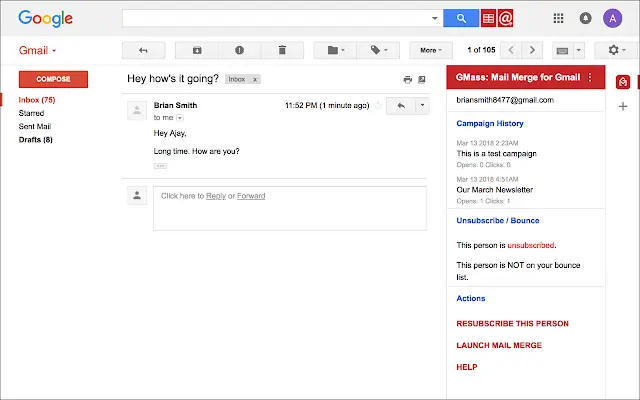Viewport: 640px width, 400px height.
Task: Click Brian Smith sender name
Action: (176, 105)
